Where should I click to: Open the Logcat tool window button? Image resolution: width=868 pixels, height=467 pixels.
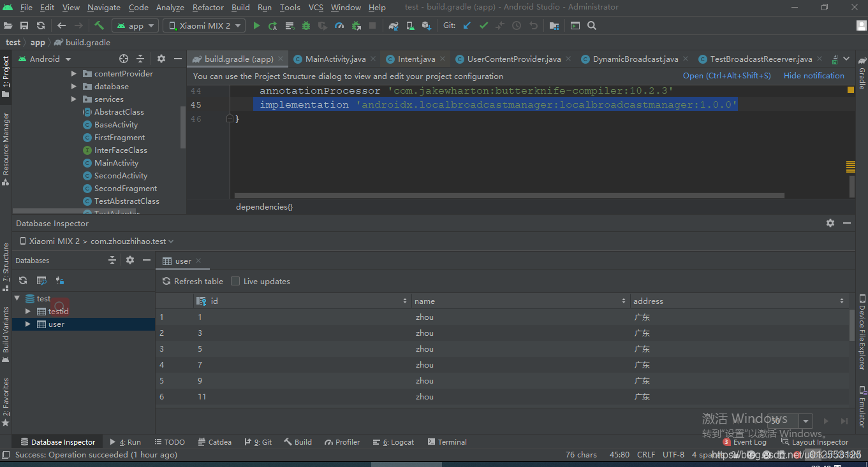(394, 442)
